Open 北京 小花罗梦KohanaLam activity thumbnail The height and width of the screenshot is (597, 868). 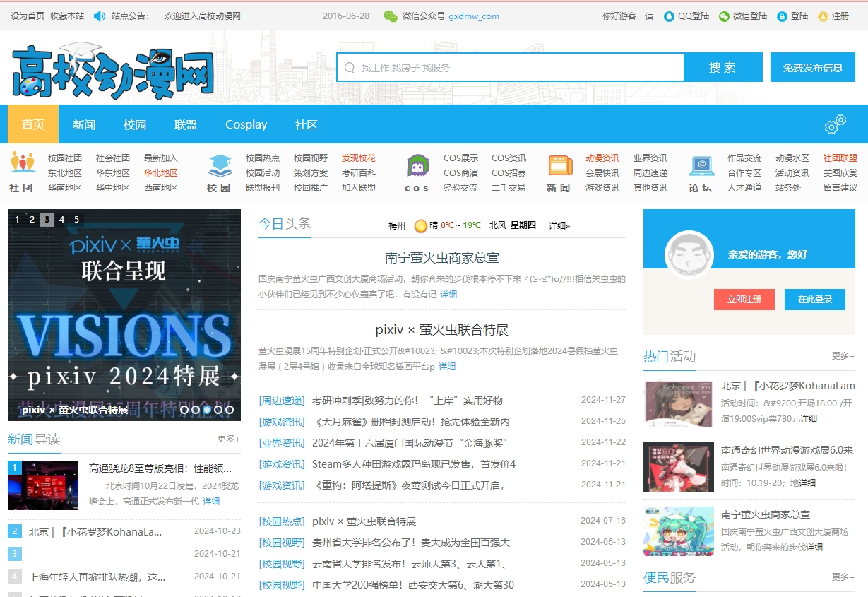[x=679, y=404]
